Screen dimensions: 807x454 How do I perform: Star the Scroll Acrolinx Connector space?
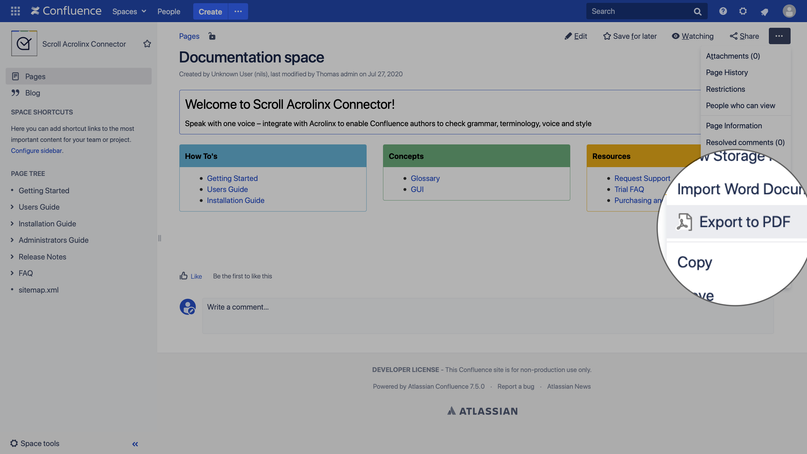coord(147,44)
